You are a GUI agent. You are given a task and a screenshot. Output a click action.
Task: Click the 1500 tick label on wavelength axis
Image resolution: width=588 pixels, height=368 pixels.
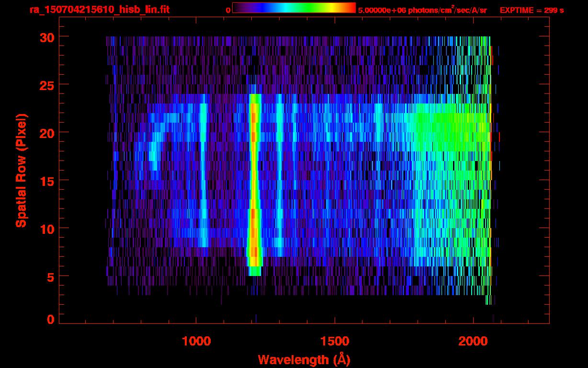(334, 341)
